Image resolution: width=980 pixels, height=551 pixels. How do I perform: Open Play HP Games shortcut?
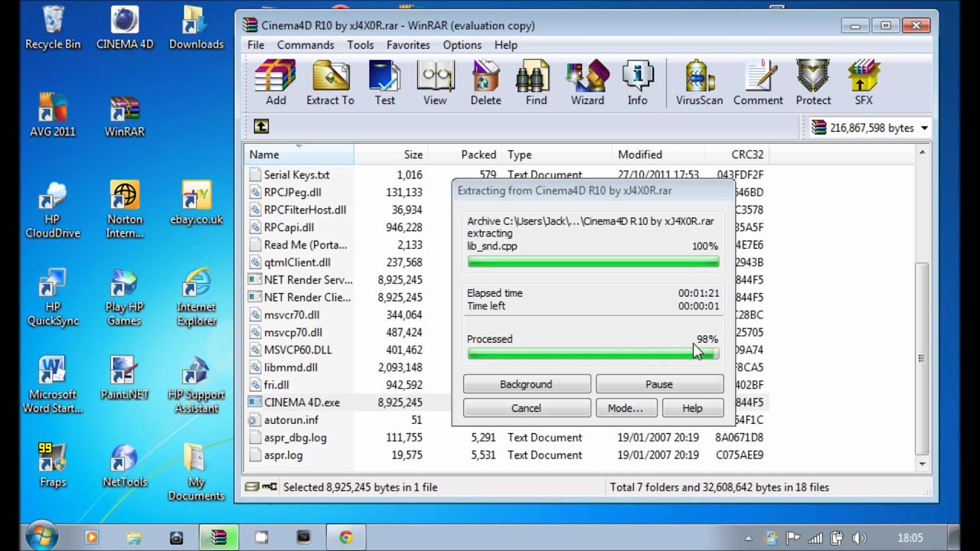click(125, 297)
